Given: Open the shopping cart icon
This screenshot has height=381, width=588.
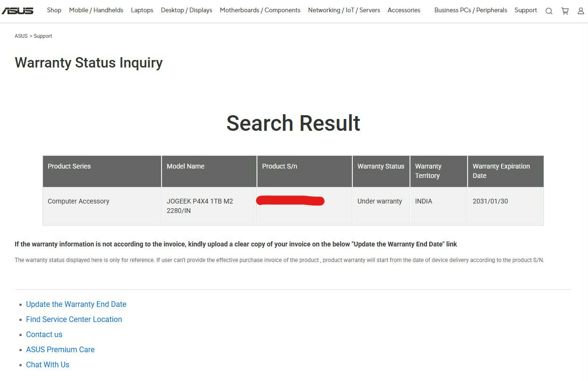Looking at the screenshot, I should [565, 11].
